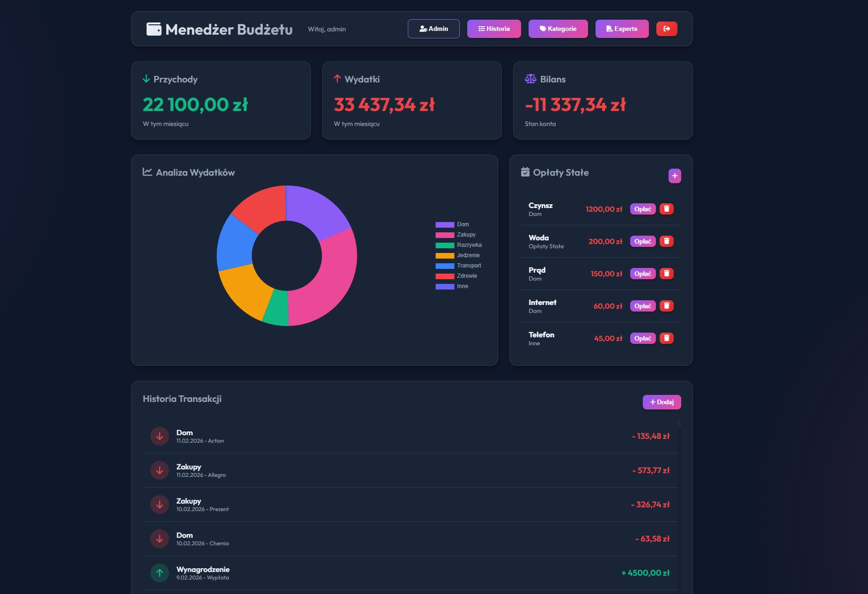Click the red logout icon button
Viewport: 868px width, 594px height.
pyautogui.click(x=667, y=29)
